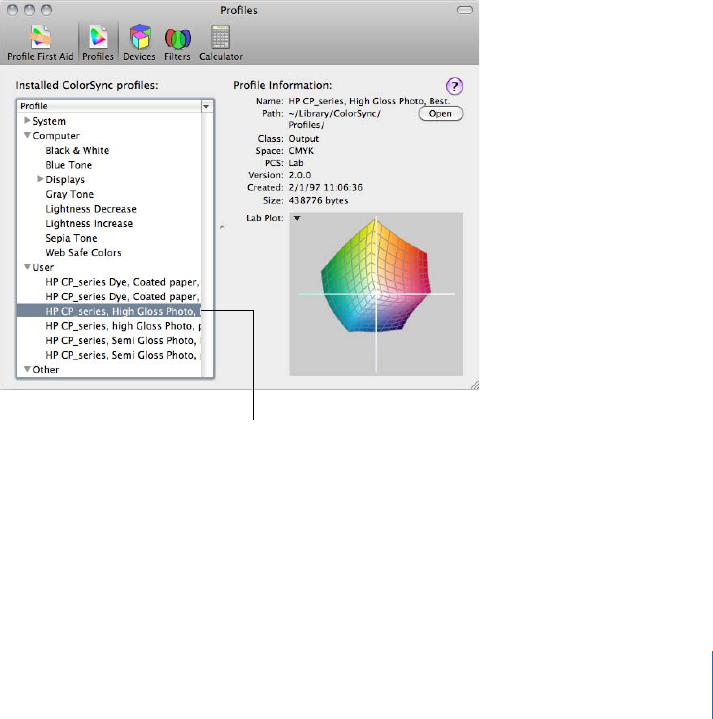Open the Profile First Aid toolbar icon
The height and width of the screenshot is (719, 713).
(x=40, y=44)
